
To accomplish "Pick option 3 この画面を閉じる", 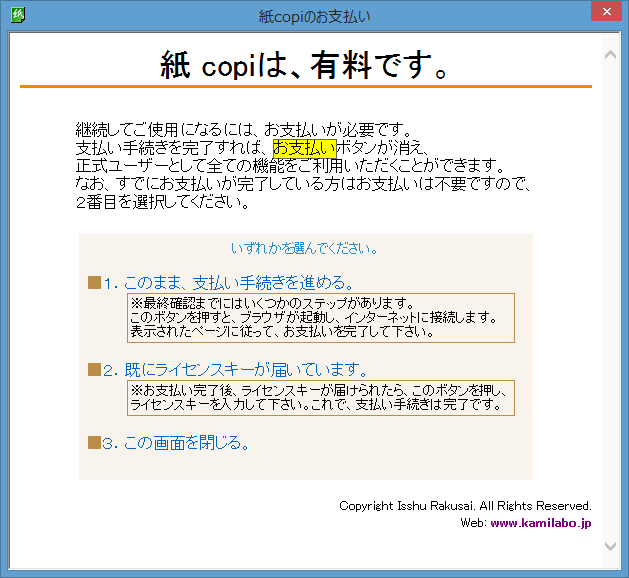I will coord(185,442).
